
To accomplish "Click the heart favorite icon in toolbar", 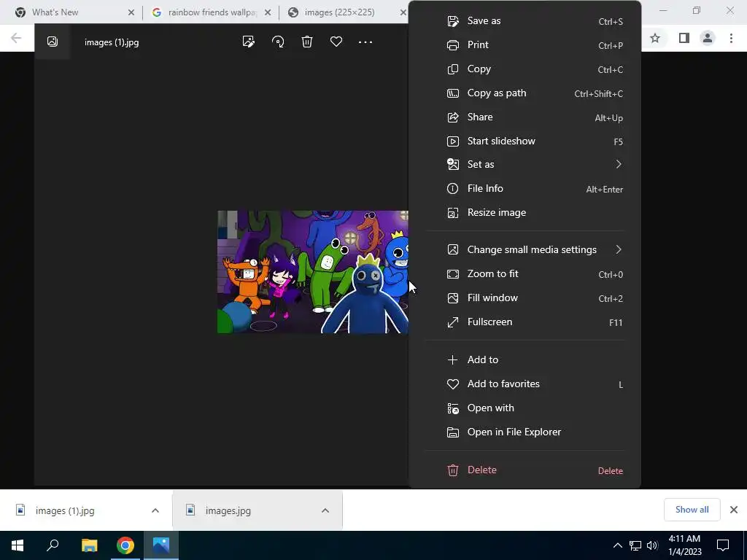I will (x=336, y=42).
